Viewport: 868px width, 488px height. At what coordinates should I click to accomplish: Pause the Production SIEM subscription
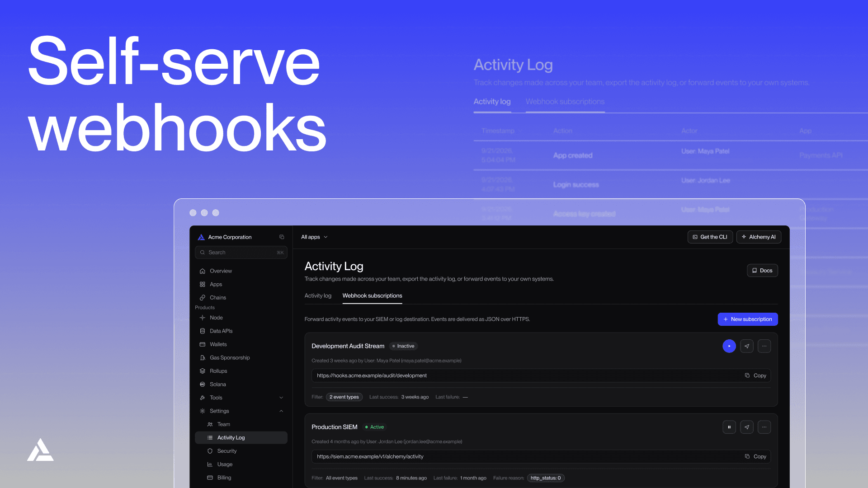tap(729, 427)
